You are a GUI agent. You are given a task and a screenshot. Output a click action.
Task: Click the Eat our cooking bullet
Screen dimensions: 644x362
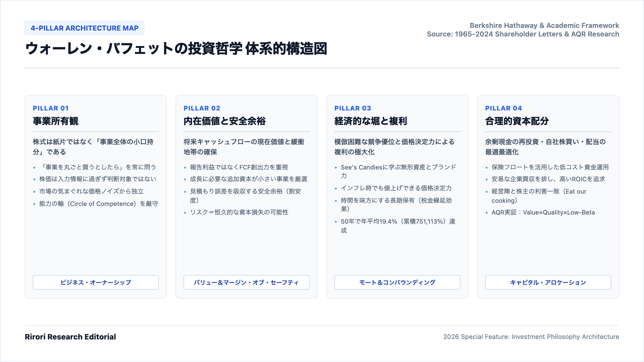coord(539,196)
